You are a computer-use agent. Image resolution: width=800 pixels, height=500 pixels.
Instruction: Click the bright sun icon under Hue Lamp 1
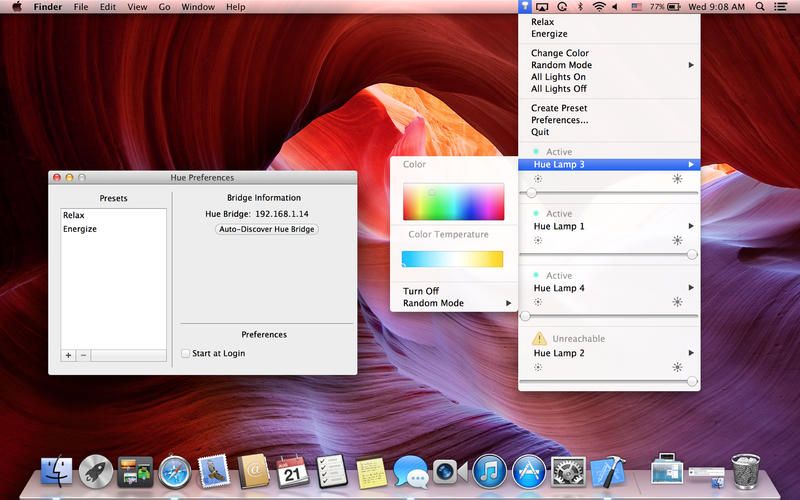677,241
